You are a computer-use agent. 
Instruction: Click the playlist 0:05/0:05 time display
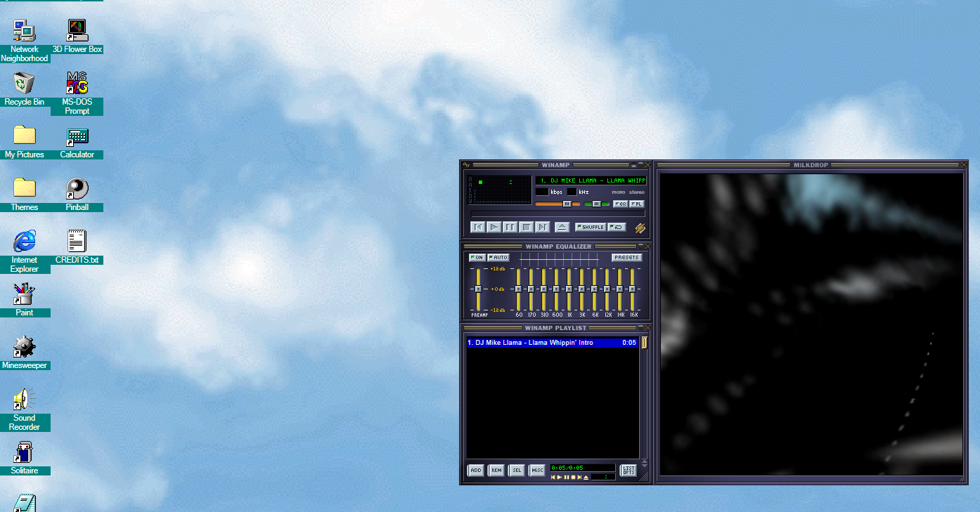582,468
